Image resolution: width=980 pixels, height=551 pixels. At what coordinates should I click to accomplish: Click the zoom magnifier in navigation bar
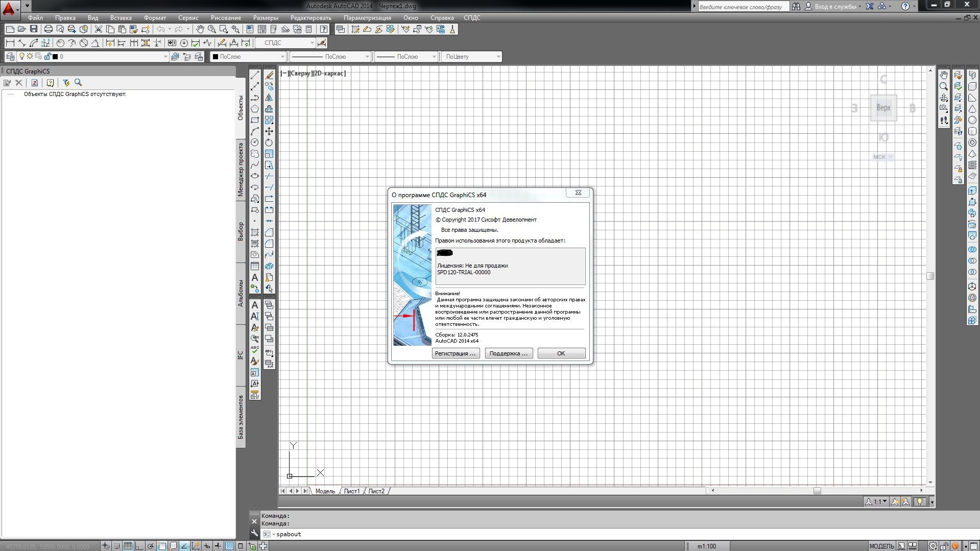[x=944, y=86]
